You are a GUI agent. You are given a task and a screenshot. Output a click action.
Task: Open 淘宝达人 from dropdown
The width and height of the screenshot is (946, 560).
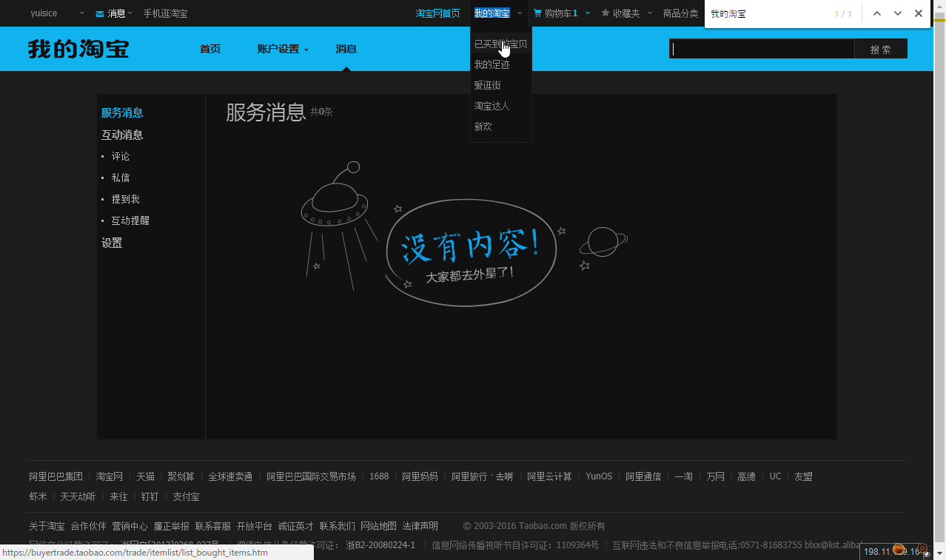pyautogui.click(x=492, y=106)
